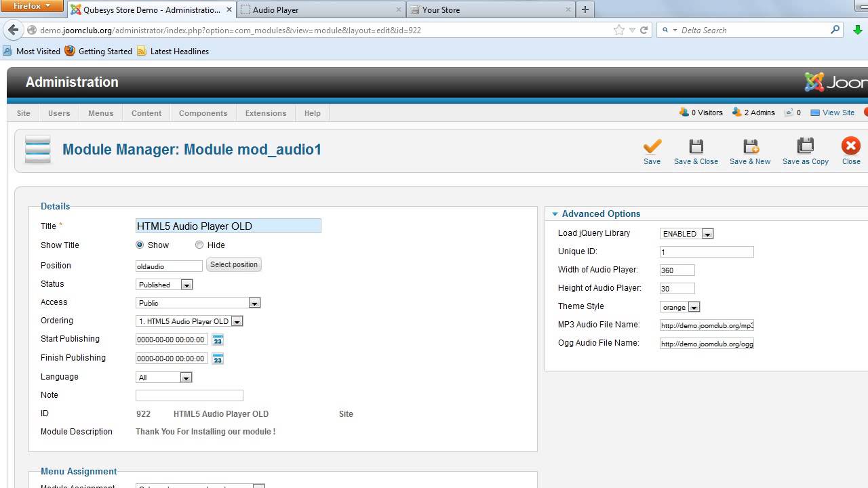Click the Visitors status icon
The height and width of the screenshot is (488, 868).
[684, 113]
